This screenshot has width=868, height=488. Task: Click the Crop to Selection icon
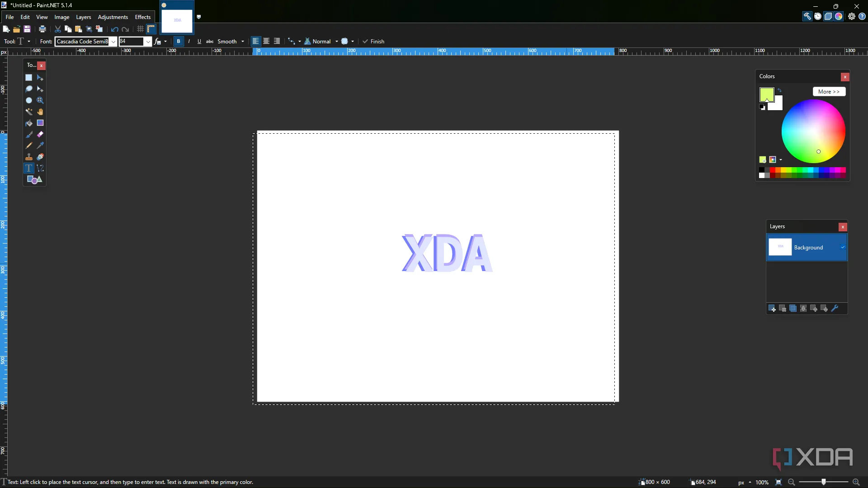(89, 29)
